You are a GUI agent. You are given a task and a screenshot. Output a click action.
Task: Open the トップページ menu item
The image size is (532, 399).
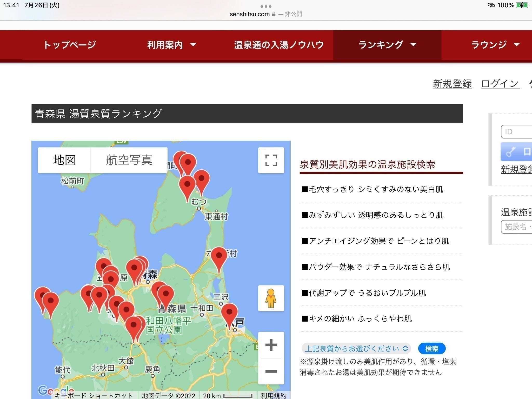pos(70,45)
